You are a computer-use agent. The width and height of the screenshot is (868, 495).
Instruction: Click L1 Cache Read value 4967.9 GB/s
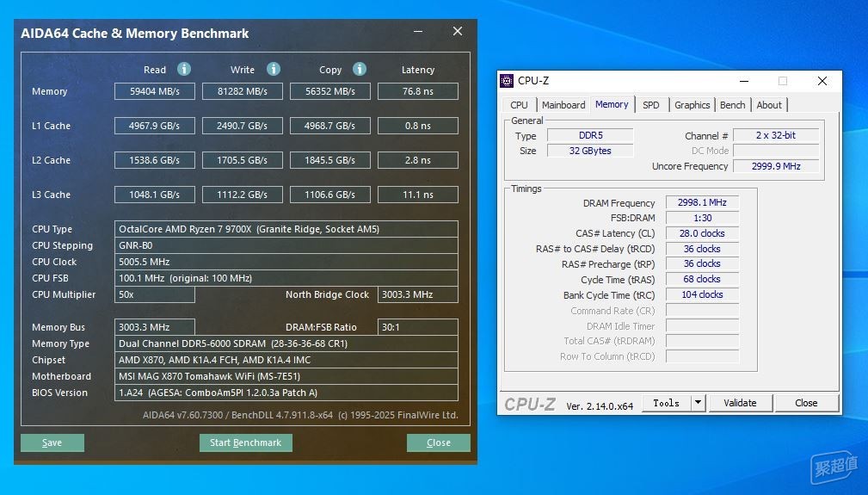pos(155,126)
